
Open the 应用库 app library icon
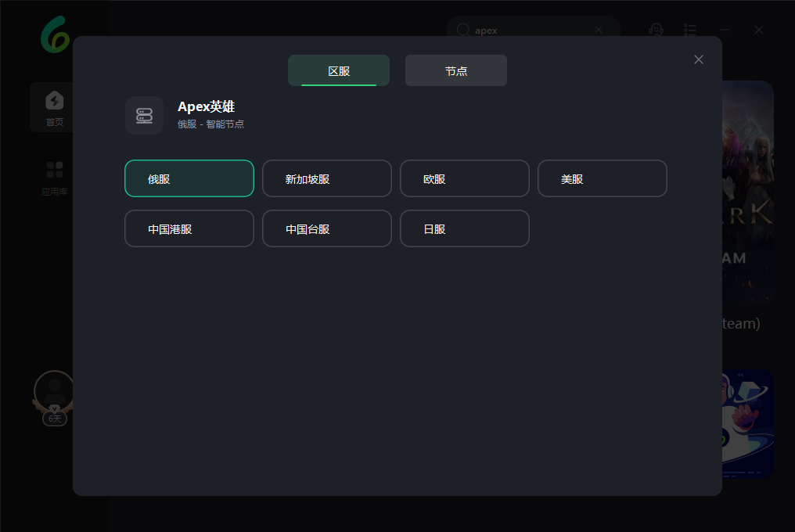54,178
